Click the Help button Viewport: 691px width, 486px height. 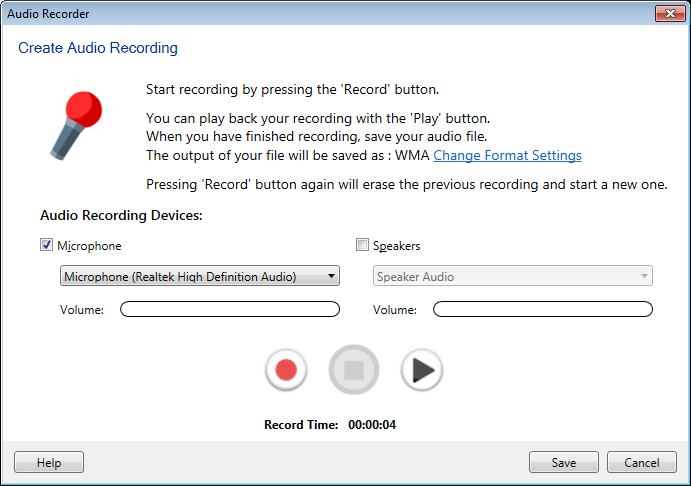pyautogui.click(x=49, y=463)
